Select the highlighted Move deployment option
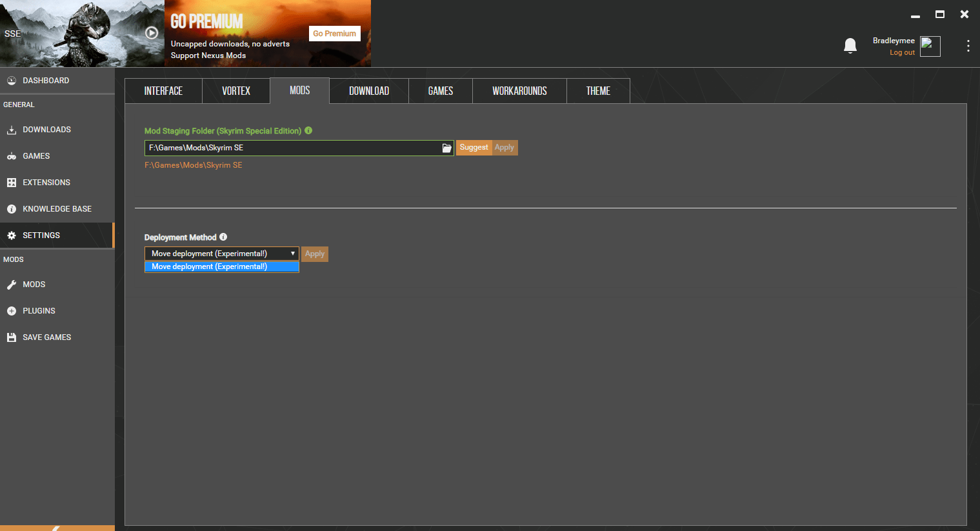Viewport: 980px width, 531px height. point(221,266)
